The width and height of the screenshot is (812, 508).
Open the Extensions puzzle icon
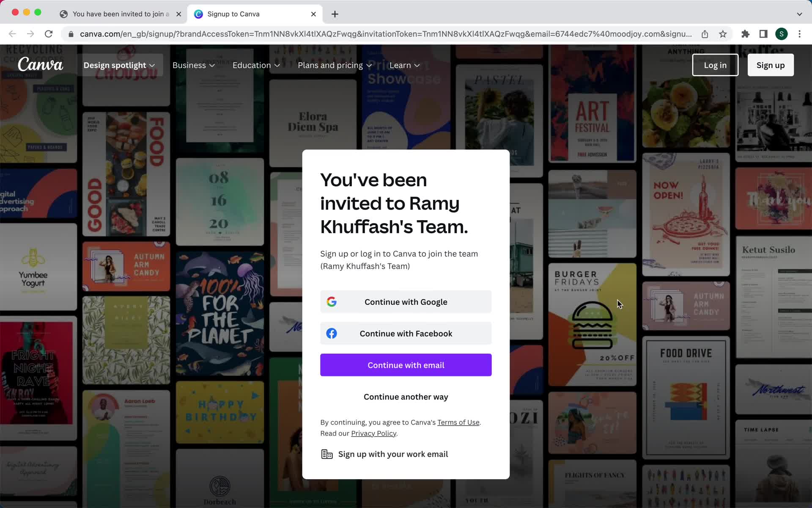point(745,34)
